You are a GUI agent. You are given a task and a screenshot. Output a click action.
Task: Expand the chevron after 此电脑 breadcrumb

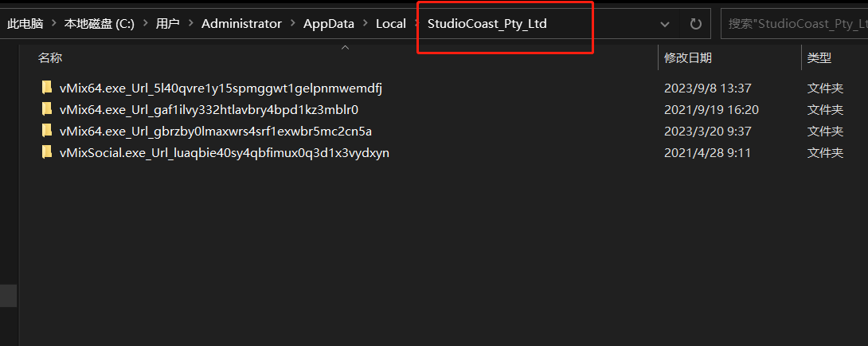click(x=53, y=24)
